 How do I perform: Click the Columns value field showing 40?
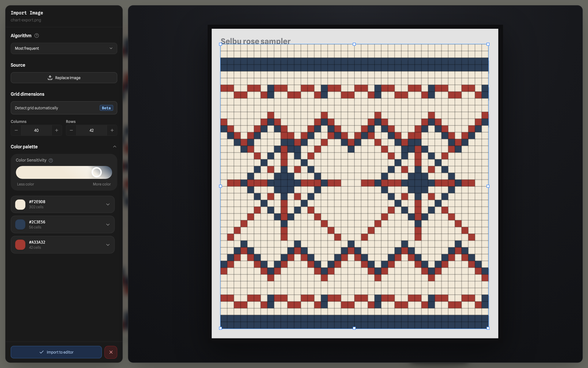(x=36, y=130)
